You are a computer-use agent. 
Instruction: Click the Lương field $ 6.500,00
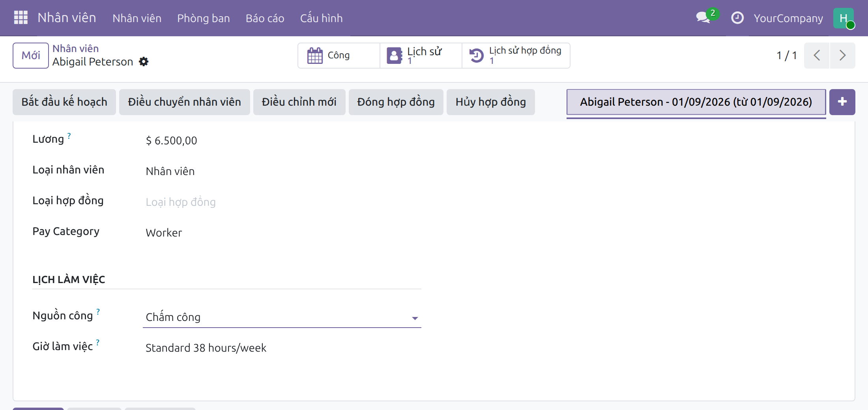click(x=171, y=141)
